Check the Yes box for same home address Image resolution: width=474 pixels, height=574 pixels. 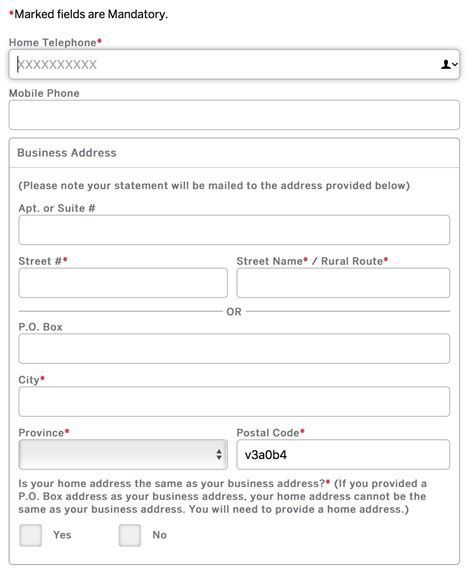coord(30,535)
